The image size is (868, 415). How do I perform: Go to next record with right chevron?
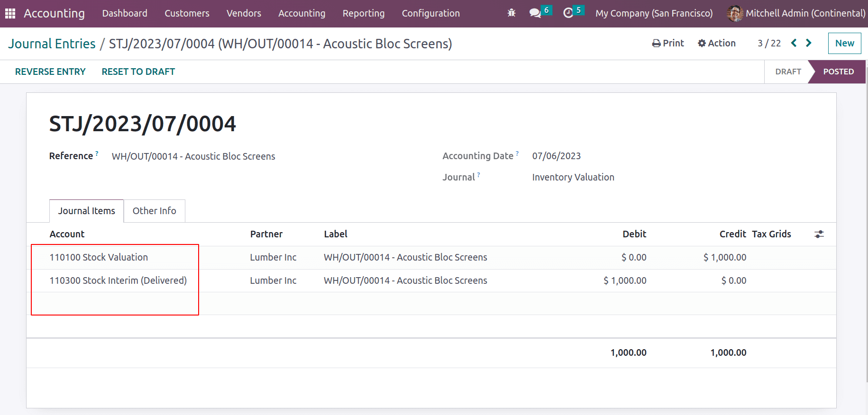(809, 43)
